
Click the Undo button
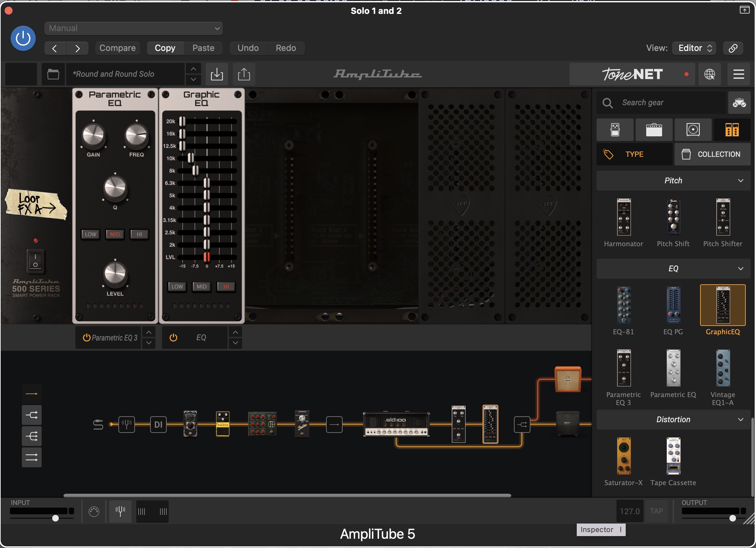coord(248,48)
